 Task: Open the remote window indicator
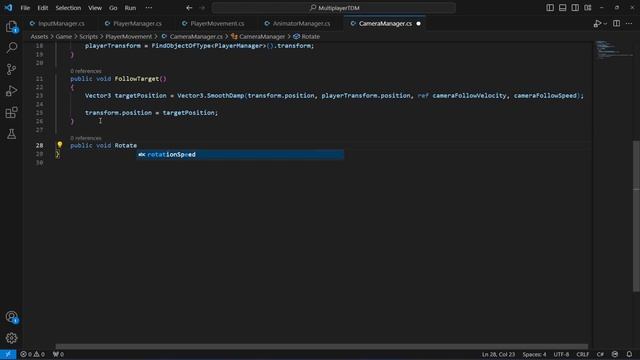8,354
